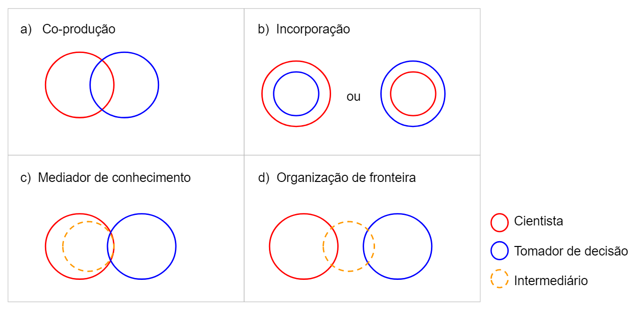Click the "Tomador de decisão" legend label
The height and width of the screenshot is (309, 644).
tap(571, 251)
